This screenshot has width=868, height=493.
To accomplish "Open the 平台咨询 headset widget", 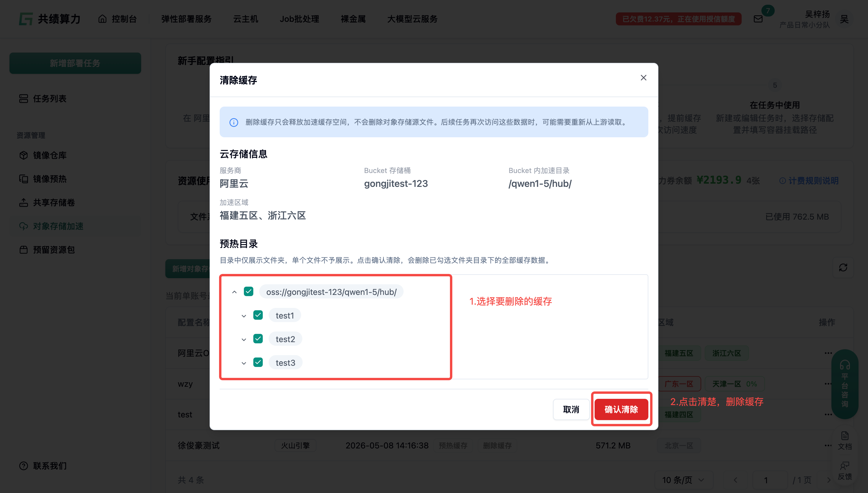I will point(845,384).
